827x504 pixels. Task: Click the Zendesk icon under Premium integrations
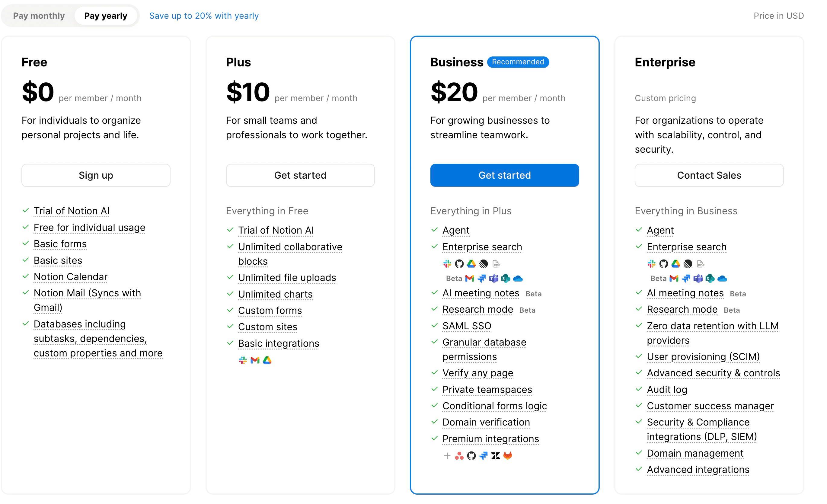point(496,456)
